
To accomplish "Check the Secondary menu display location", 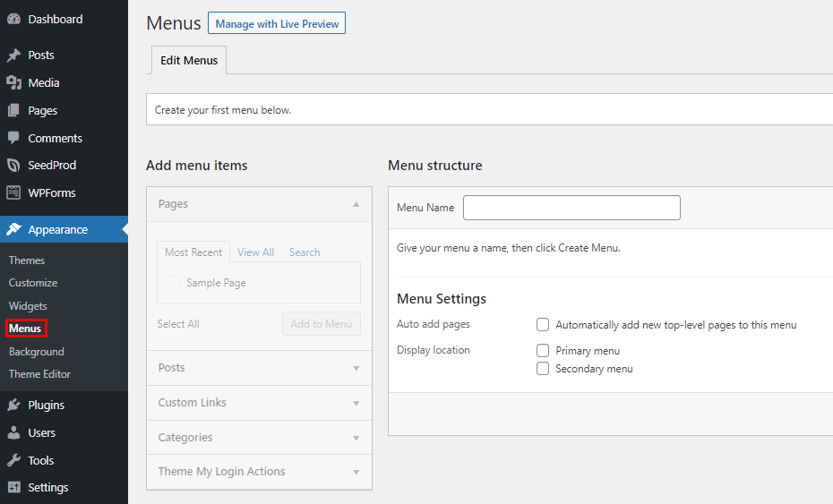I will pos(543,369).
